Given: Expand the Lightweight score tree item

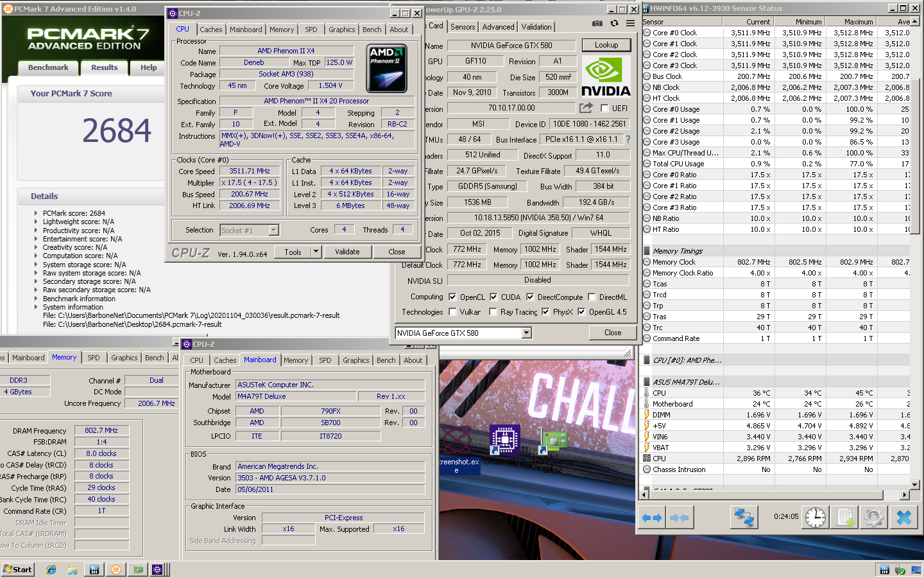Looking at the screenshot, I should click(36, 222).
